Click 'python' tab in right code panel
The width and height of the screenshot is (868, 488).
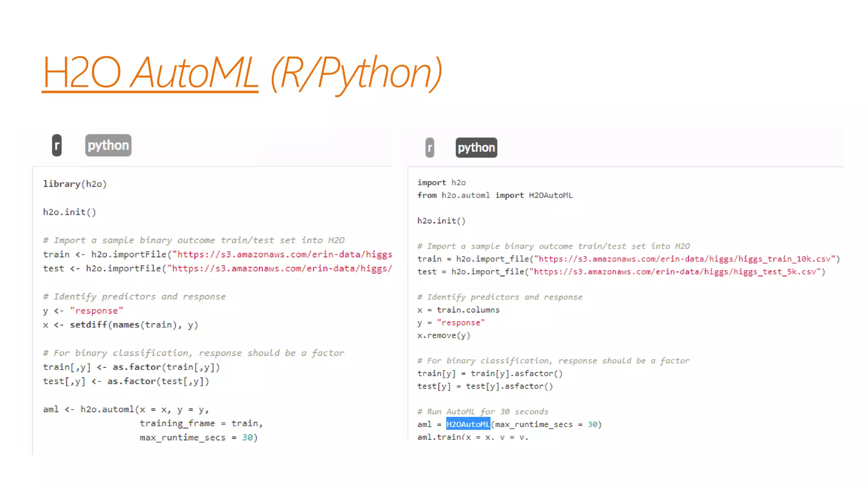pyautogui.click(x=476, y=147)
